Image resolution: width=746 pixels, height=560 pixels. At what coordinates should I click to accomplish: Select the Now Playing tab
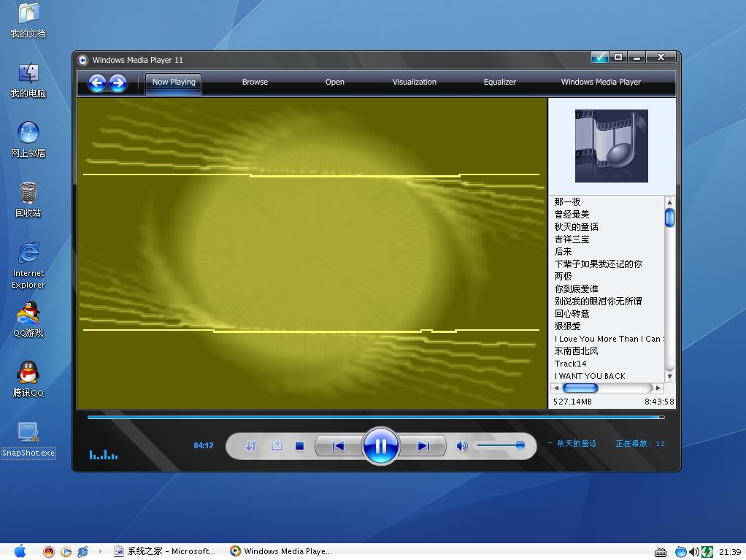(x=173, y=83)
